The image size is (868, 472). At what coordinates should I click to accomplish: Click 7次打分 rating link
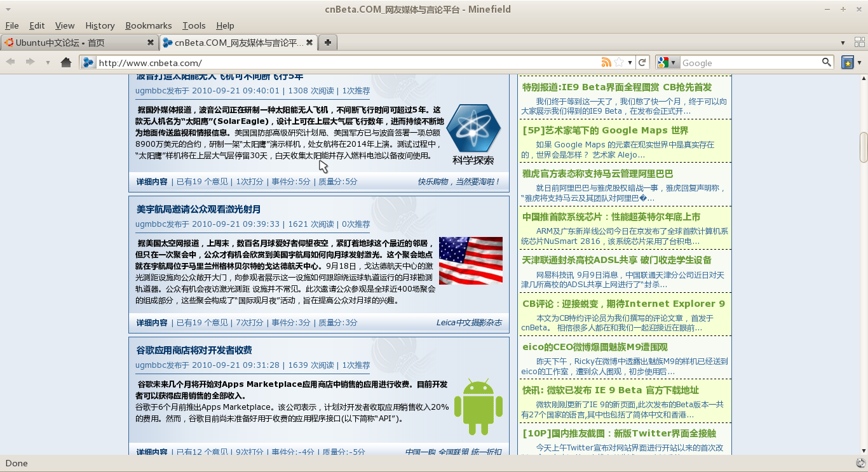[x=250, y=323]
